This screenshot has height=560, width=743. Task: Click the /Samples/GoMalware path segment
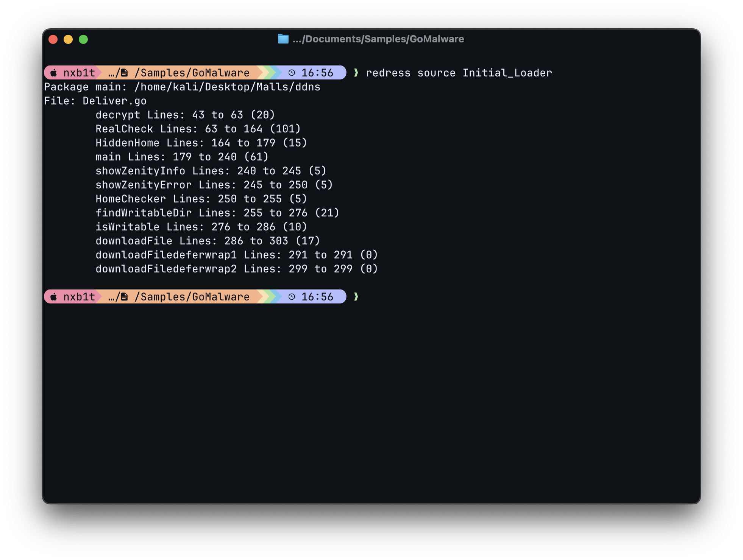192,73
